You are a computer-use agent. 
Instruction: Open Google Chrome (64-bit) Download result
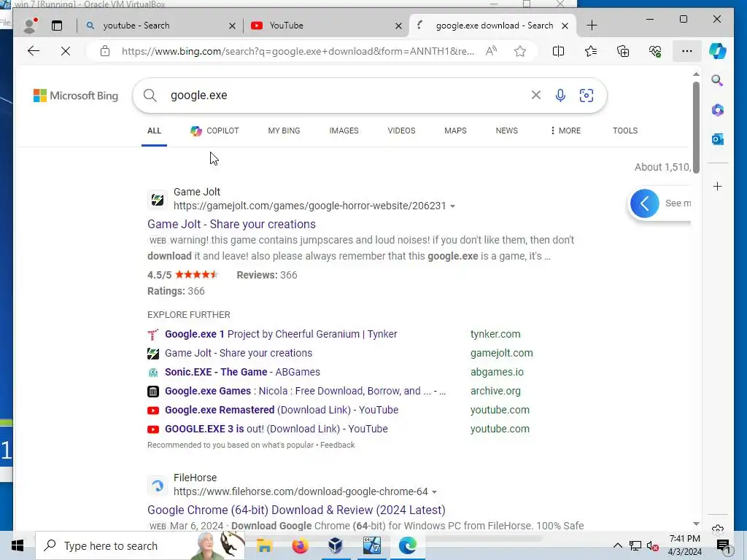296,510
